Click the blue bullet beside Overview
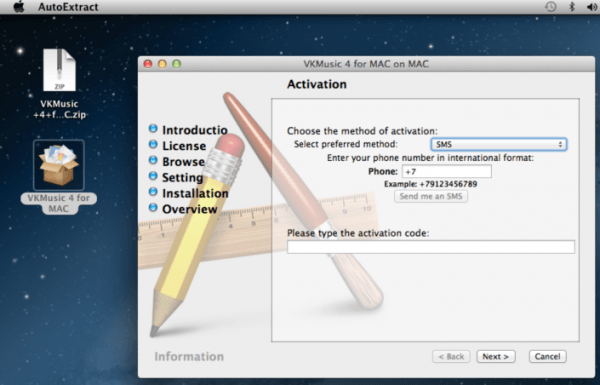Viewport: 600px width, 385px height. tap(153, 208)
